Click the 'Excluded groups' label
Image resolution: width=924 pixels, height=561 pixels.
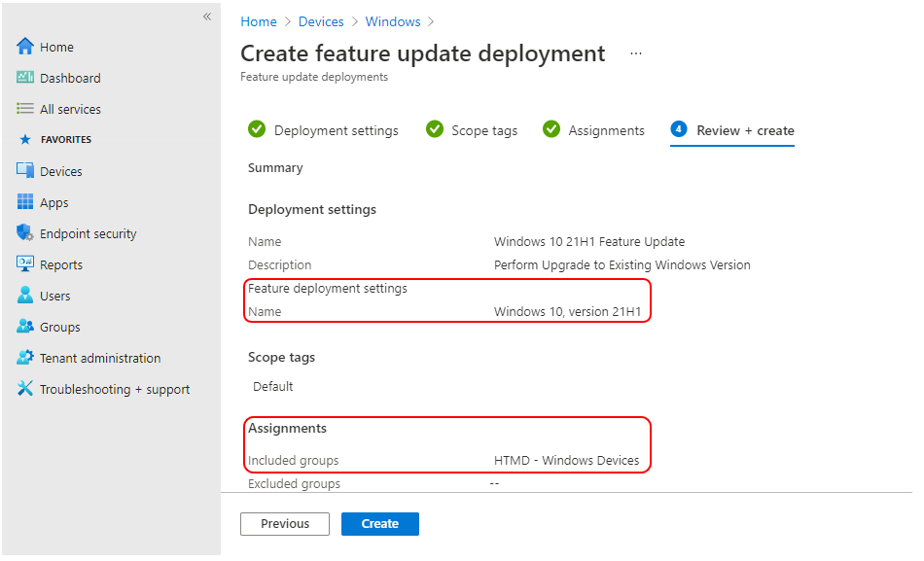[x=294, y=484]
